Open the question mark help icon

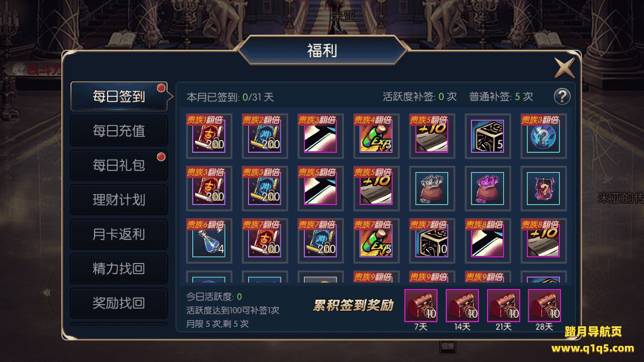tap(562, 97)
